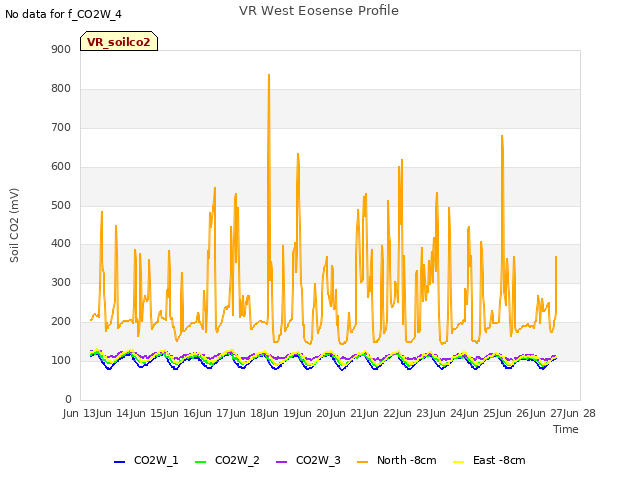
Task: Click the purple CO2W_3 legend swatch
Action: [282, 462]
